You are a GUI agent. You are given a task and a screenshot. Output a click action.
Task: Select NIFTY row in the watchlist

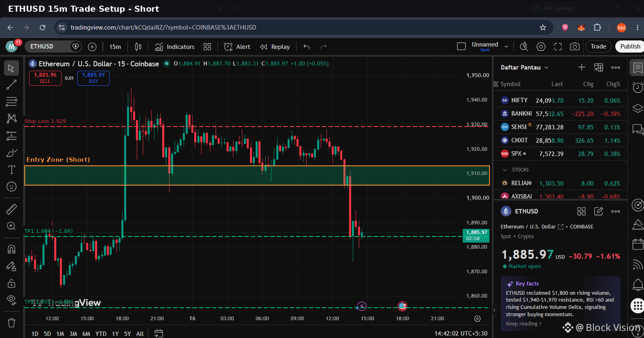tap(560, 100)
